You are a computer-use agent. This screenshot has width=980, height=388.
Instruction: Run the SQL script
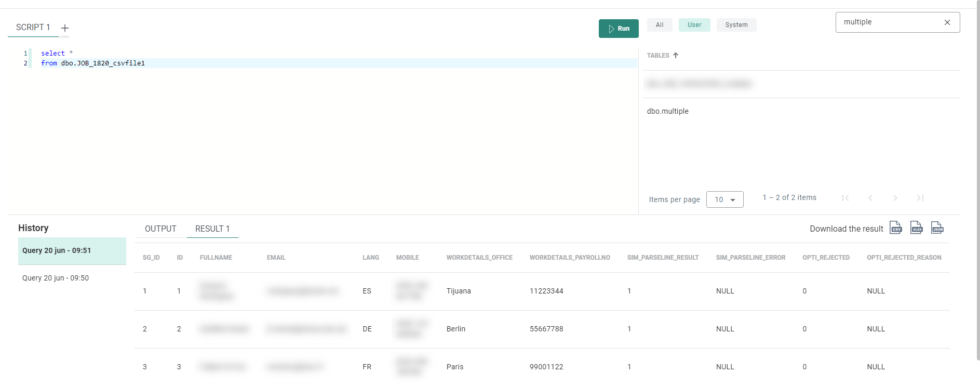tap(619, 29)
